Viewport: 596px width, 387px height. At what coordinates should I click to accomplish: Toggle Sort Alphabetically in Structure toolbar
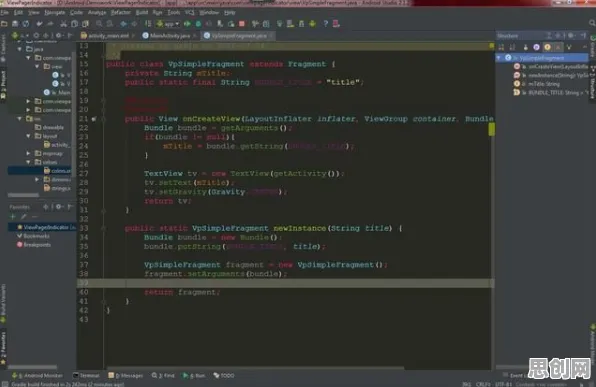tap(512, 47)
